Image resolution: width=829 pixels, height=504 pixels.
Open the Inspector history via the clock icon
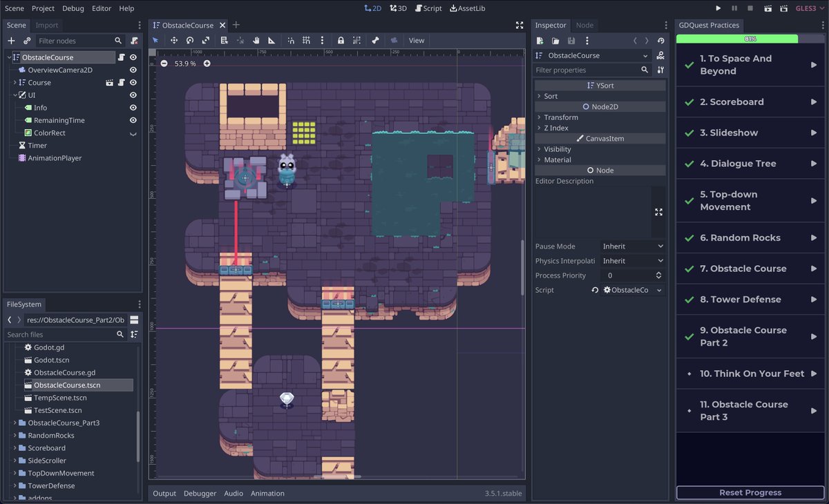pos(661,40)
